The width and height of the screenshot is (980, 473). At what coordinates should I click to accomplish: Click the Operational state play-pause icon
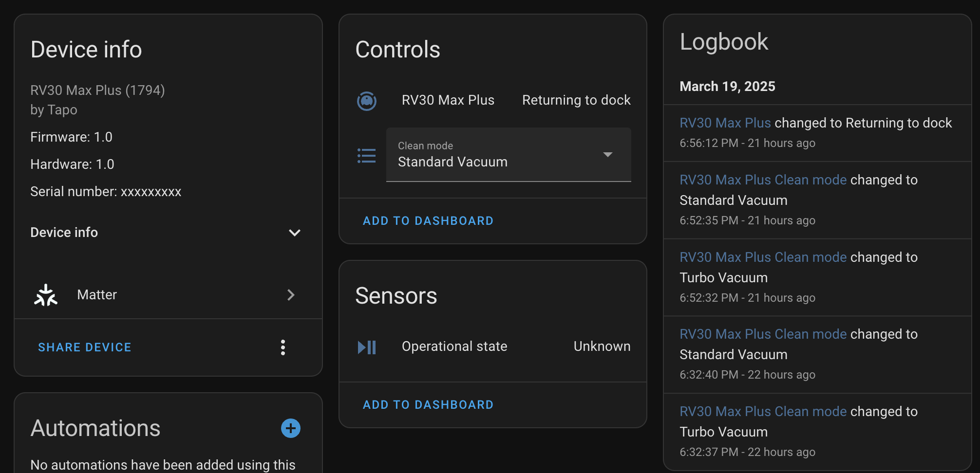click(367, 347)
